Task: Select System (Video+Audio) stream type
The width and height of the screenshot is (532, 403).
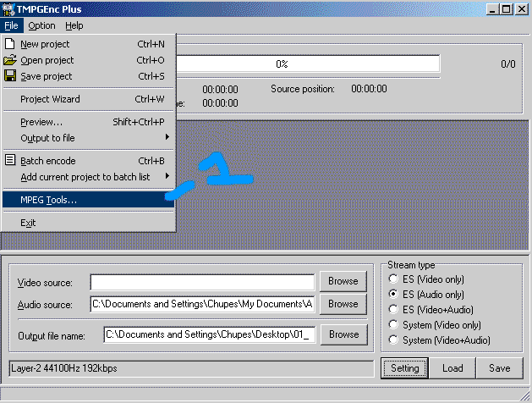Action: 393,340
